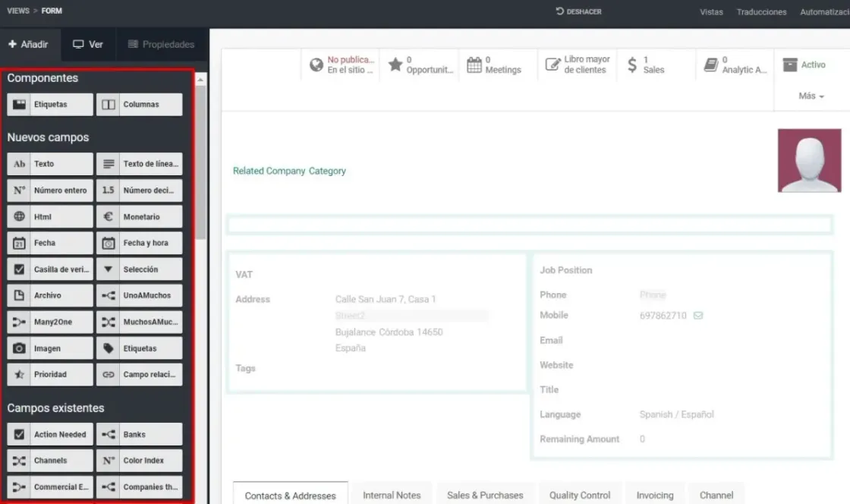
Task: Open the Añadir tab
Action: point(29,45)
